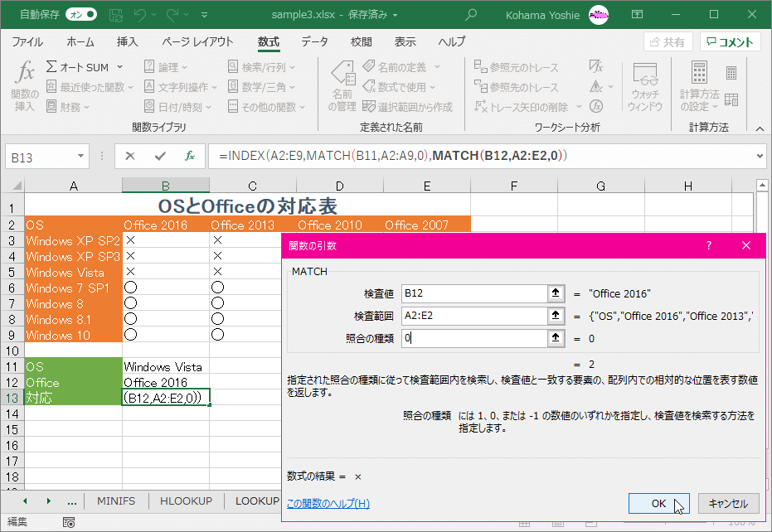Switch to MINIFS sheet tab
This screenshot has height=532, width=772.
coord(116,501)
